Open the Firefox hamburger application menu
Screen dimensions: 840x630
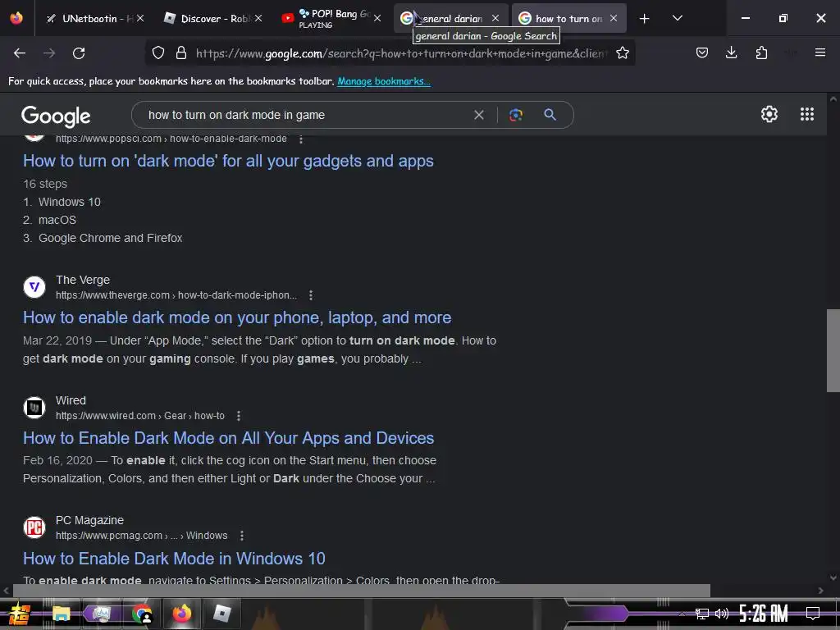tap(820, 52)
